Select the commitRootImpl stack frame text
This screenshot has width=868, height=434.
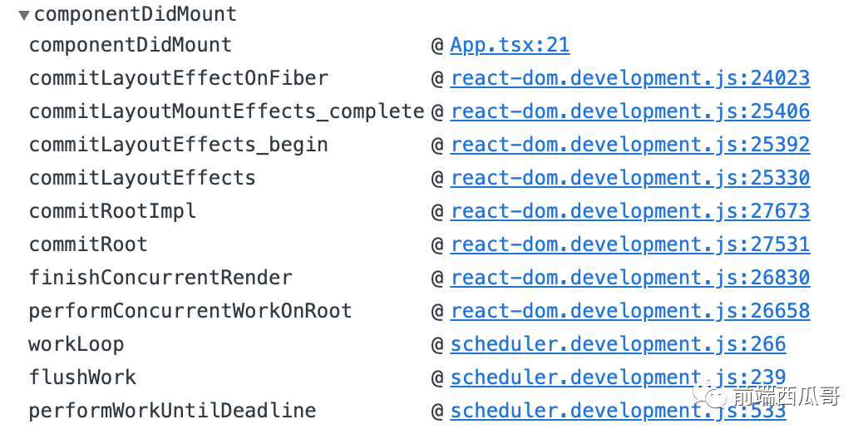pyautogui.click(x=112, y=211)
